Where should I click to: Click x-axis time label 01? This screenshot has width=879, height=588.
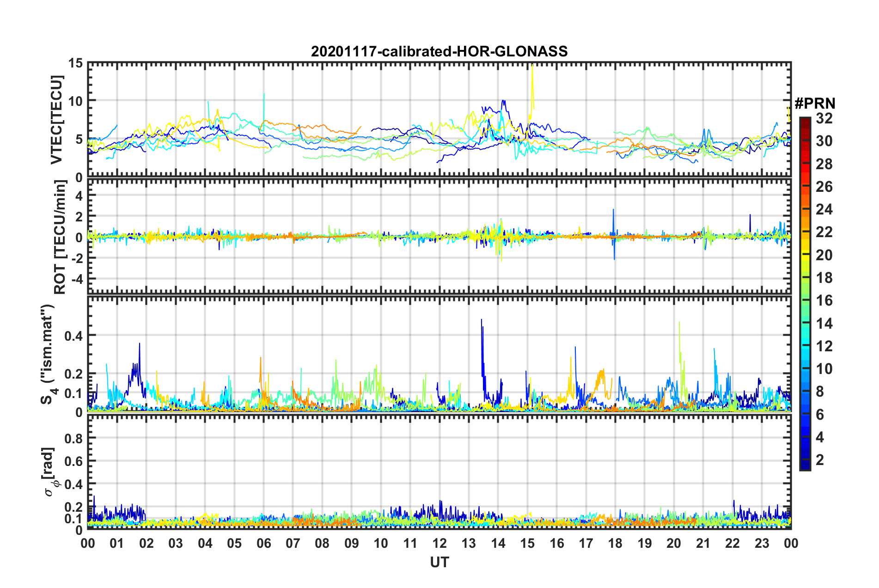pos(117,544)
